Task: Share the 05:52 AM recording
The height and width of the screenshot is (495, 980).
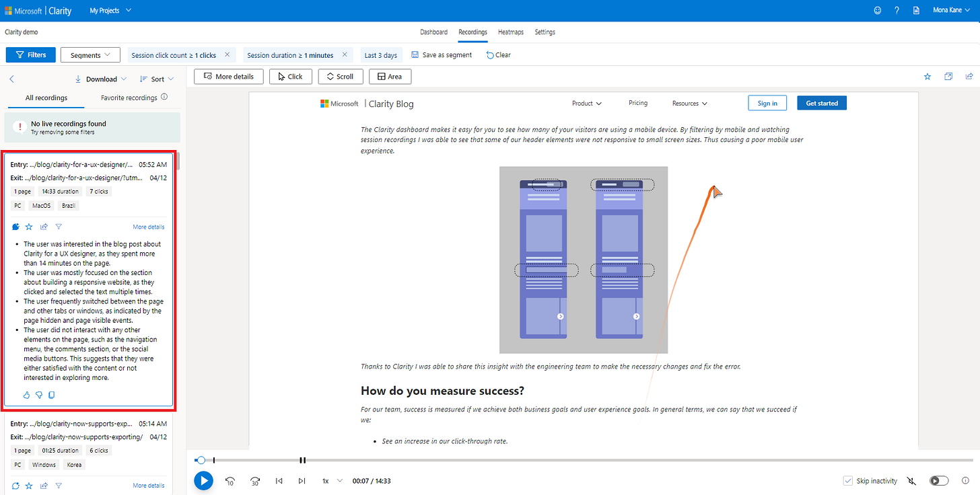Action: click(44, 227)
